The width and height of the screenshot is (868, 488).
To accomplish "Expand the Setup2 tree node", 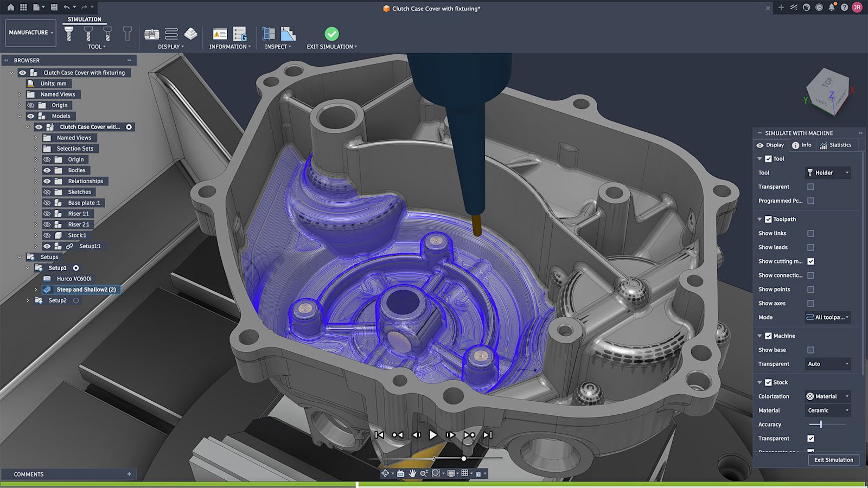I will pos(28,300).
